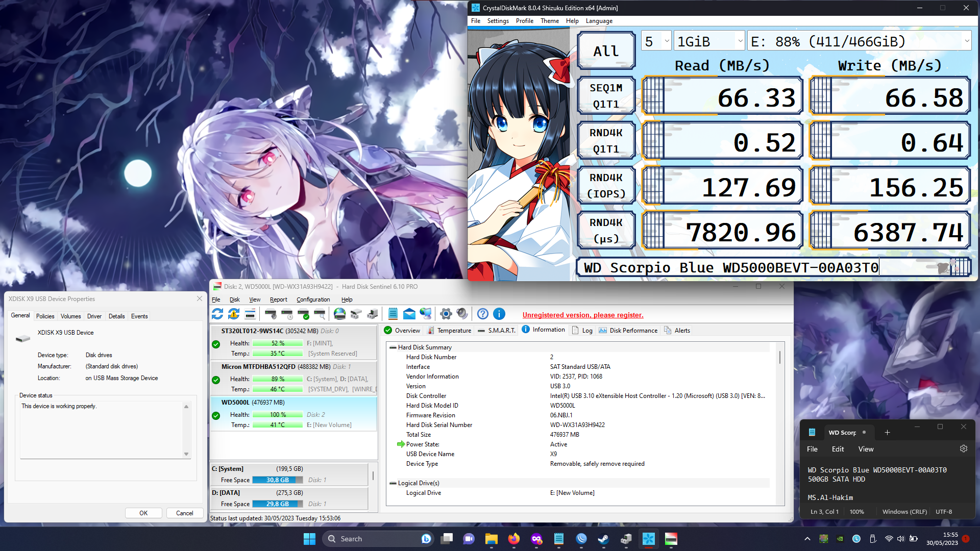Click Cancel in device properties dialog
This screenshot has height=551, width=980.
[x=185, y=513]
